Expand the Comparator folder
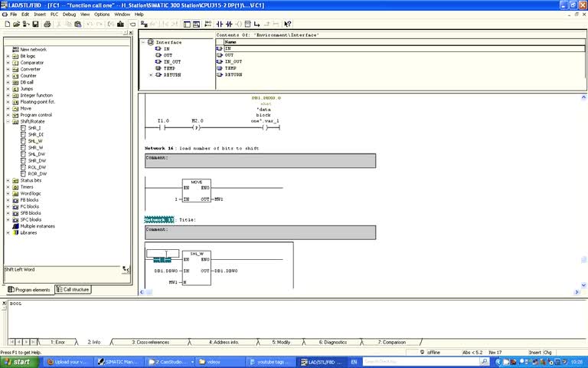 8,63
